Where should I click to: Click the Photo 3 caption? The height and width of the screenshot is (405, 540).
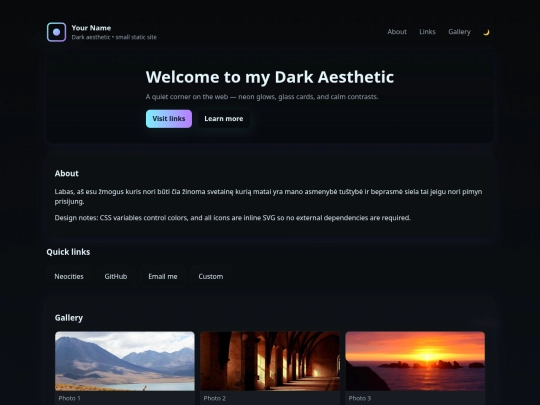360,398
